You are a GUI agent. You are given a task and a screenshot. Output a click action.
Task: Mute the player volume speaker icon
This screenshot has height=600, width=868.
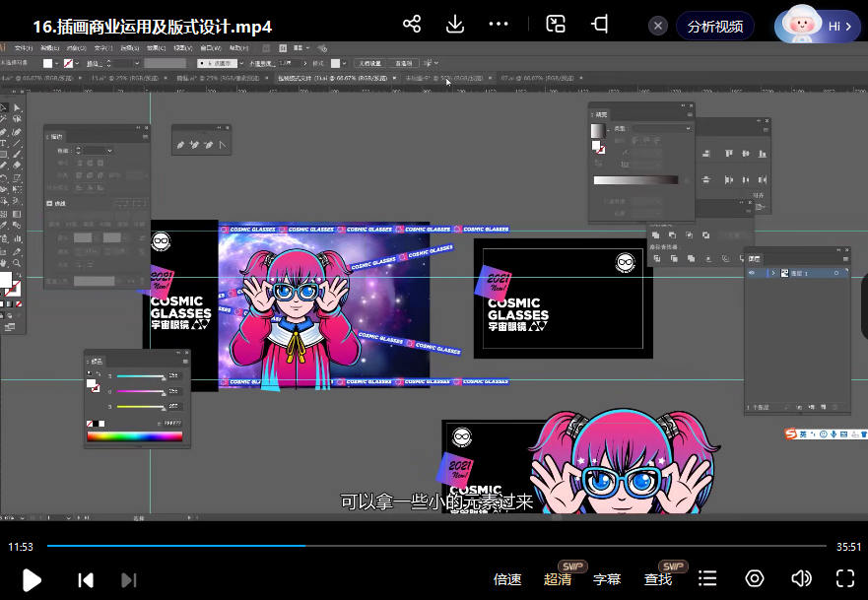pyautogui.click(x=801, y=578)
